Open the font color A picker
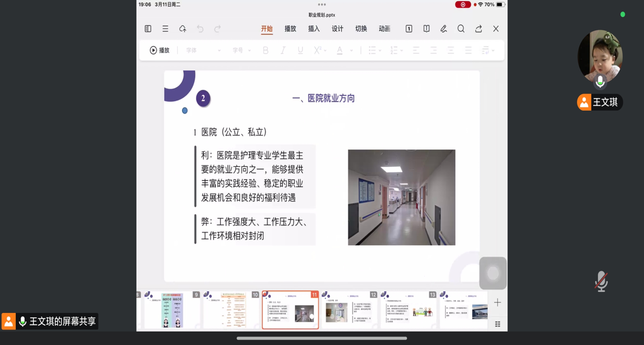Screen dimensions: 644x345 pos(340,51)
